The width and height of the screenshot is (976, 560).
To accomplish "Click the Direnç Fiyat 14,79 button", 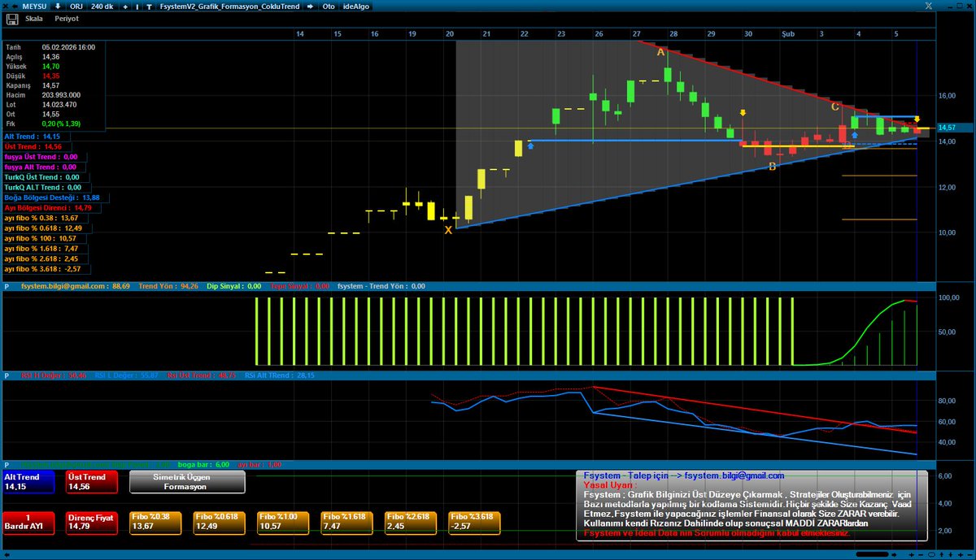I will [92, 522].
